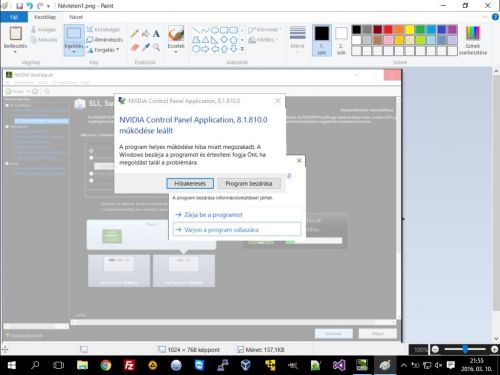The height and width of the screenshot is (375, 500).
Task: Select the Pentagon shape
Action: pos(234,40)
